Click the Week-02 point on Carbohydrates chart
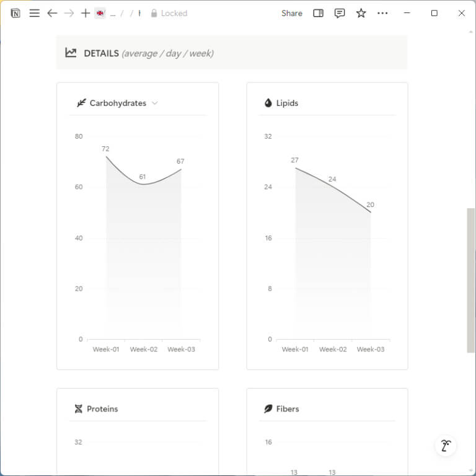 [x=143, y=184]
